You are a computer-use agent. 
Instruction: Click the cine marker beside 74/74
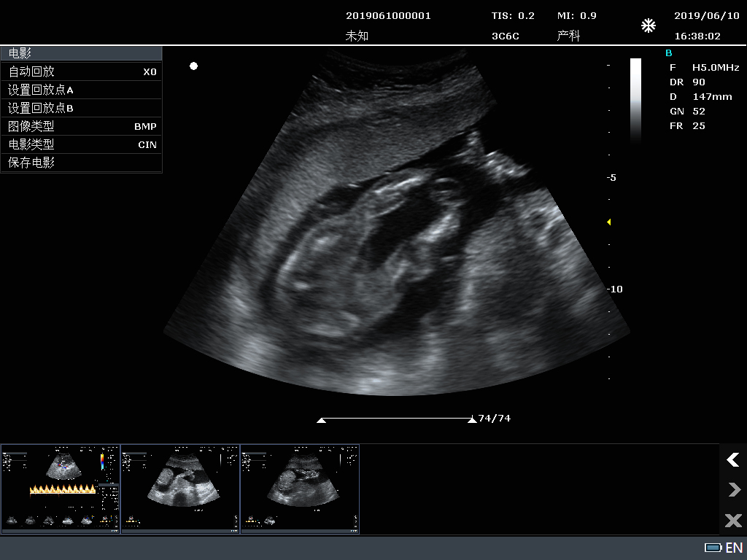471,420
